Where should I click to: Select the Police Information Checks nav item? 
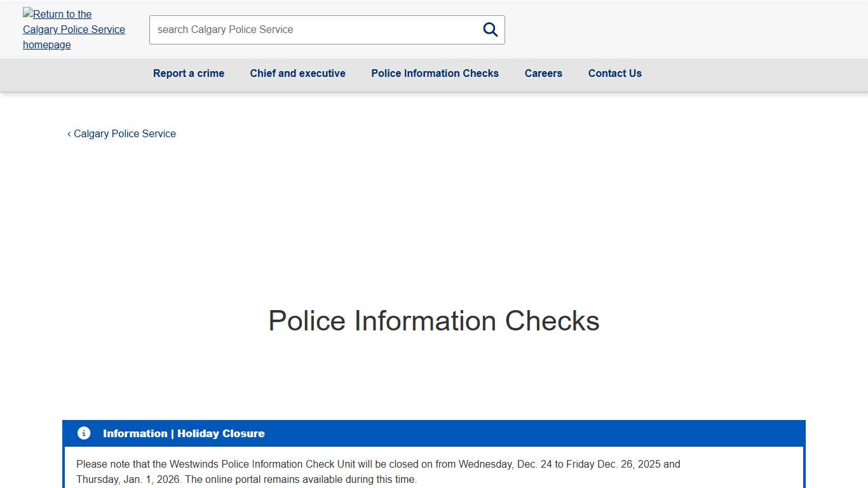click(x=435, y=73)
